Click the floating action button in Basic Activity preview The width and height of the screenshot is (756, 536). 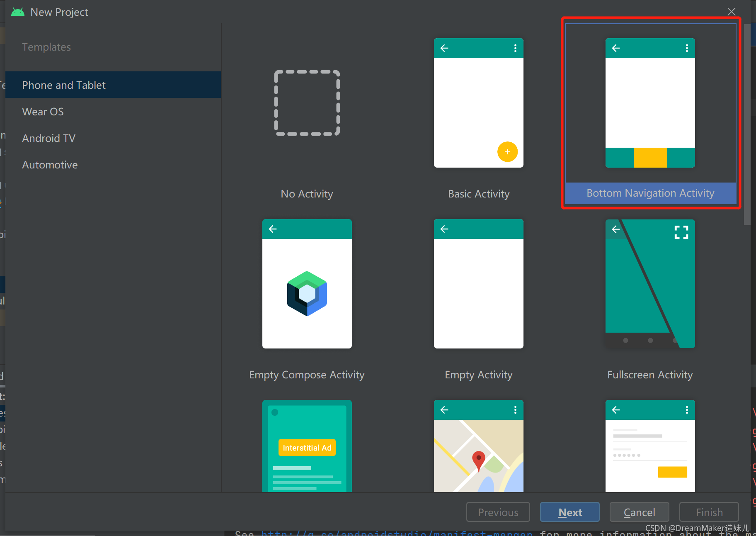(x=508, y=152)
